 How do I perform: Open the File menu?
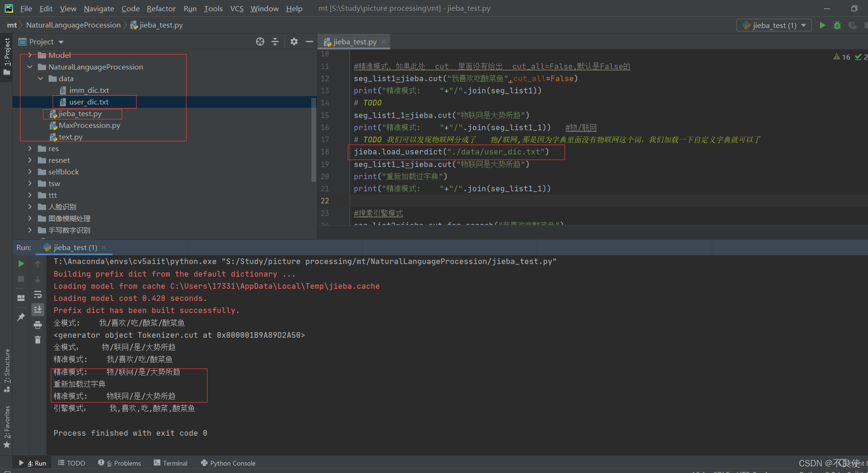(26, 8)
